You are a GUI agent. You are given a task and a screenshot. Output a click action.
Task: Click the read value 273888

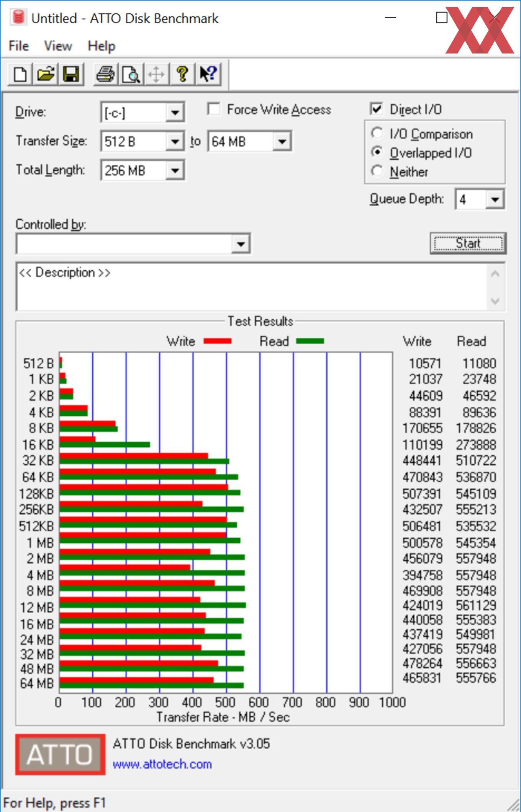476,445
